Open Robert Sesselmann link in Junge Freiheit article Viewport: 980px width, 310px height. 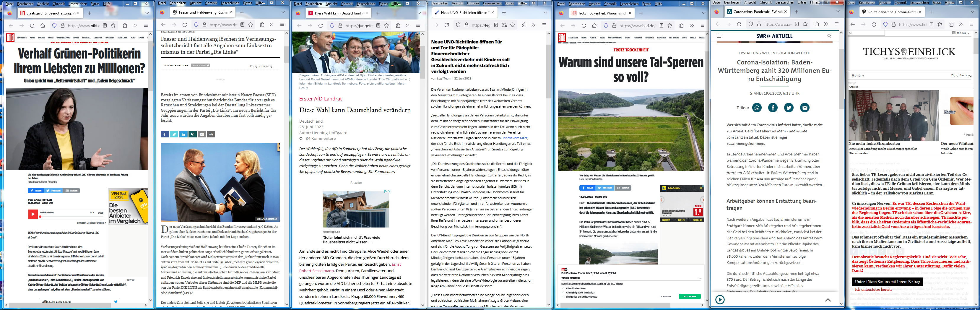pyautogui.click(x=316, y=271)
